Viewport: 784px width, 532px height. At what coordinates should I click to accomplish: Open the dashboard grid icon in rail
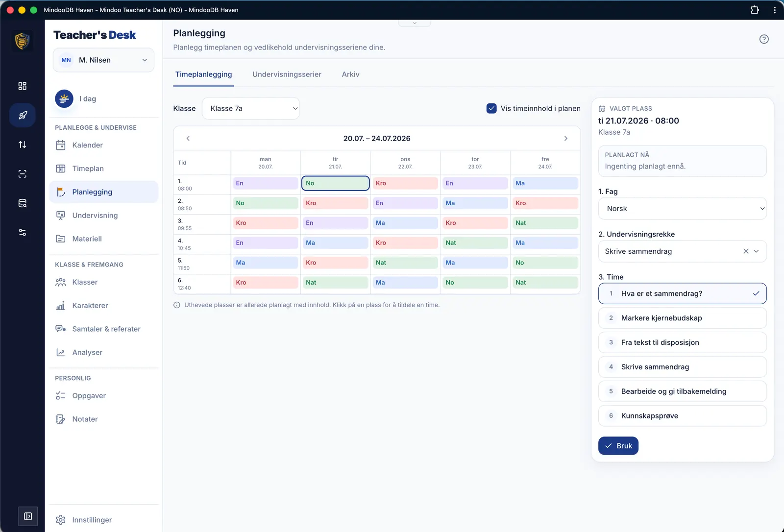23,86
